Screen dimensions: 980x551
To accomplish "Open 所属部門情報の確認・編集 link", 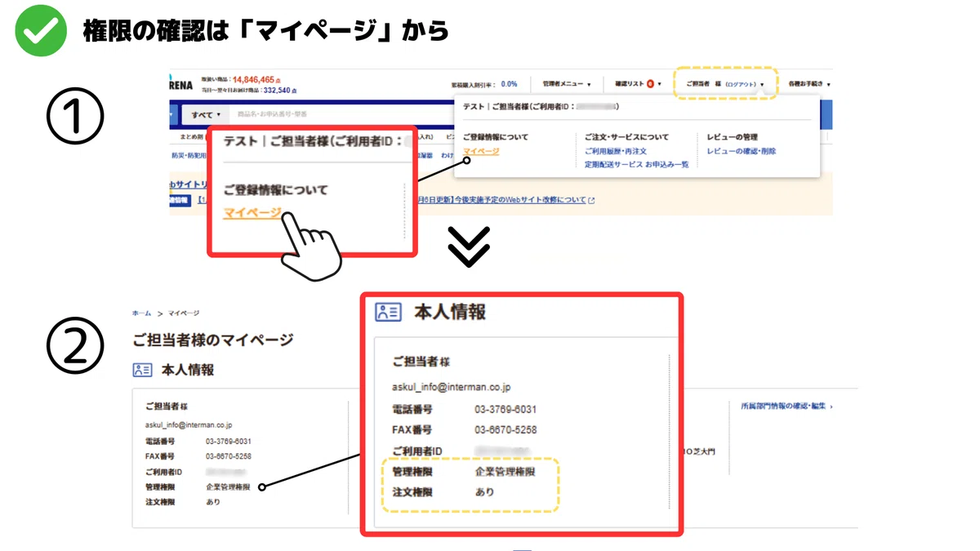I will (x=784, y=406).
